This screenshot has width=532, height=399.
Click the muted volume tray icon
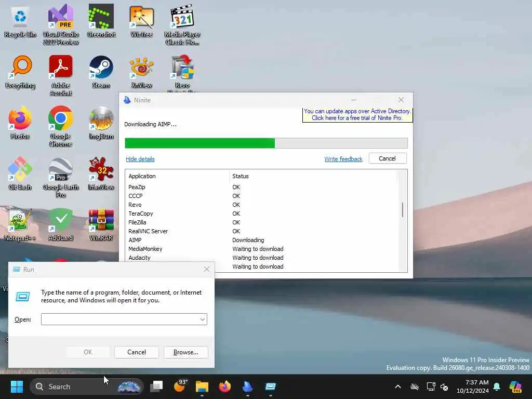tap(444, 387)
